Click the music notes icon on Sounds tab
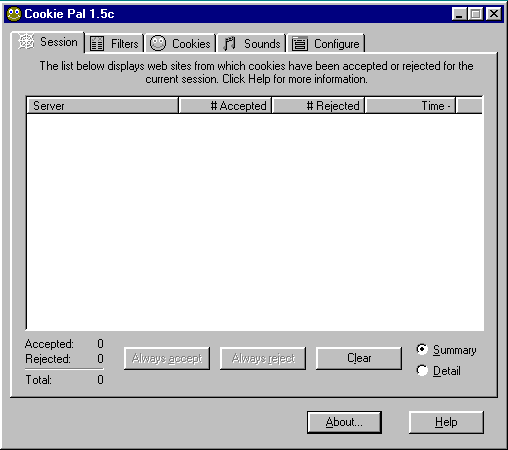 coord(229,44)
